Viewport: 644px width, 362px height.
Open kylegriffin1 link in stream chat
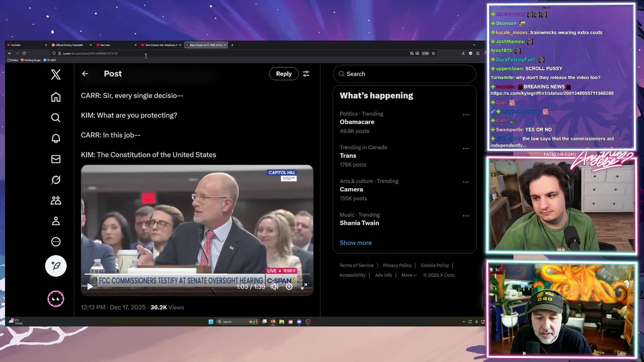[x=552, y=94]
